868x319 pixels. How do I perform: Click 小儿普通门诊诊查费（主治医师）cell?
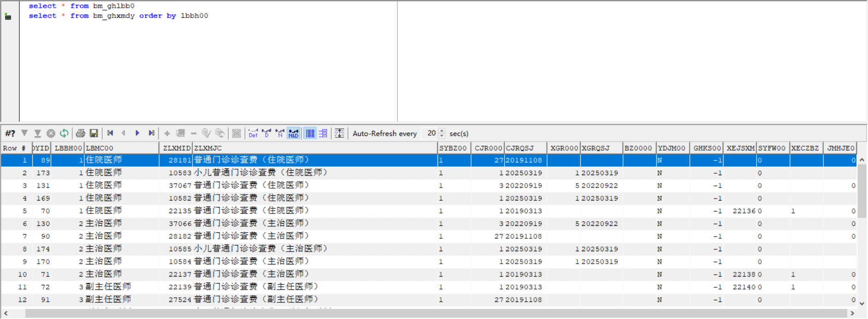click(x=315, y=249)
